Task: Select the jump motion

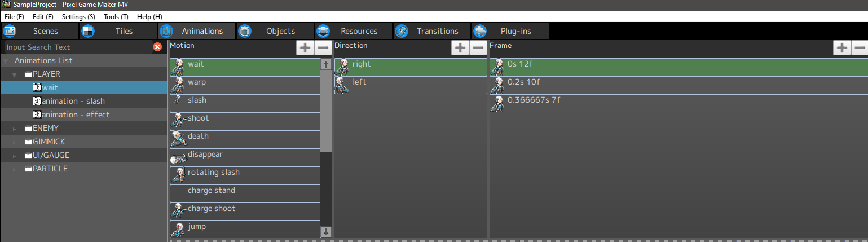Action: coord(245,229)
